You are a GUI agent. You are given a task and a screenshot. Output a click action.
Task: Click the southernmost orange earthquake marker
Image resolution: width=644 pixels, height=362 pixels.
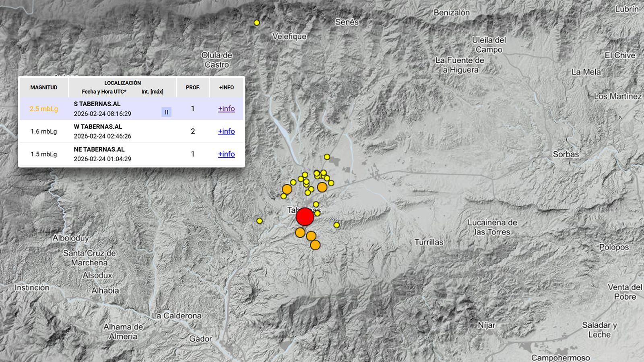tap(315, 245)
